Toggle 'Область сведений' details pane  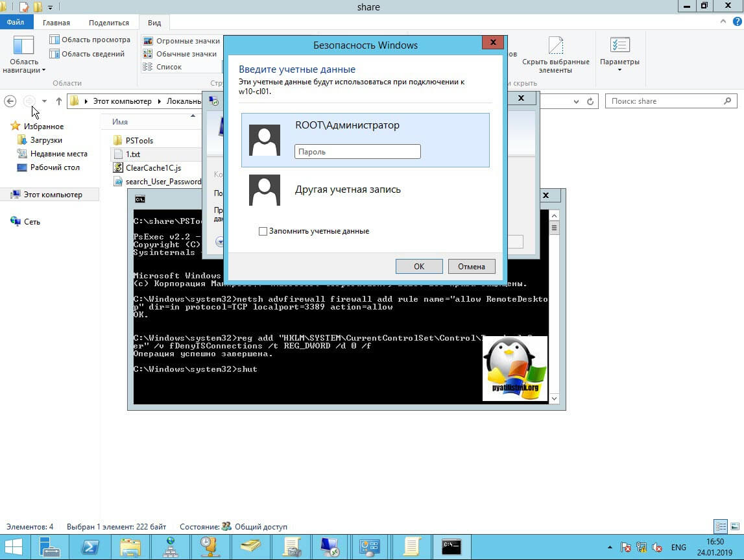click(87, 54)
